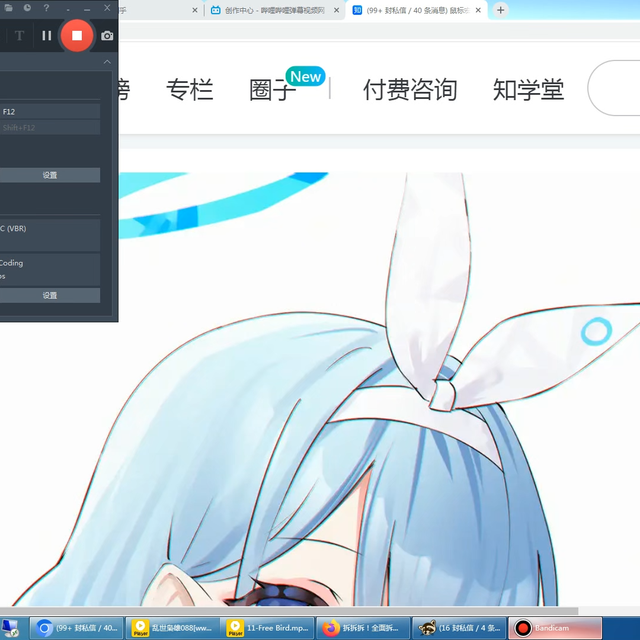Stop the Bandicam recording
Screen dimensions: 640x640
76,36
